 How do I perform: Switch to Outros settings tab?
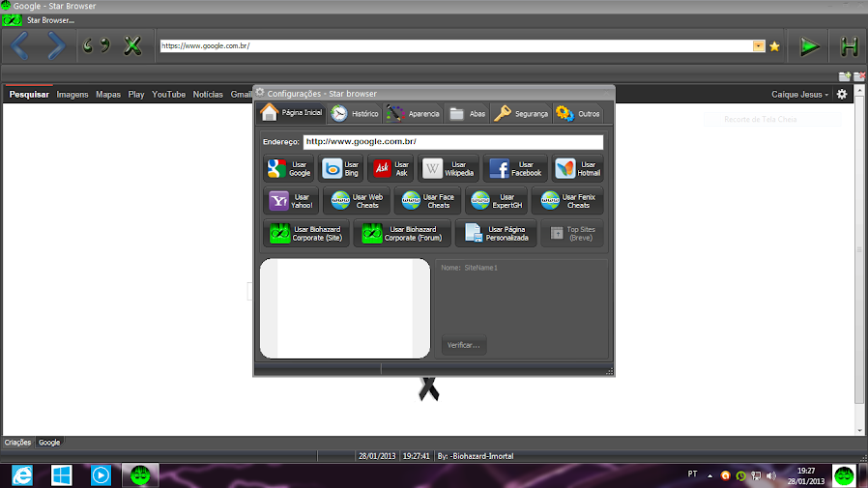[578, 113]
